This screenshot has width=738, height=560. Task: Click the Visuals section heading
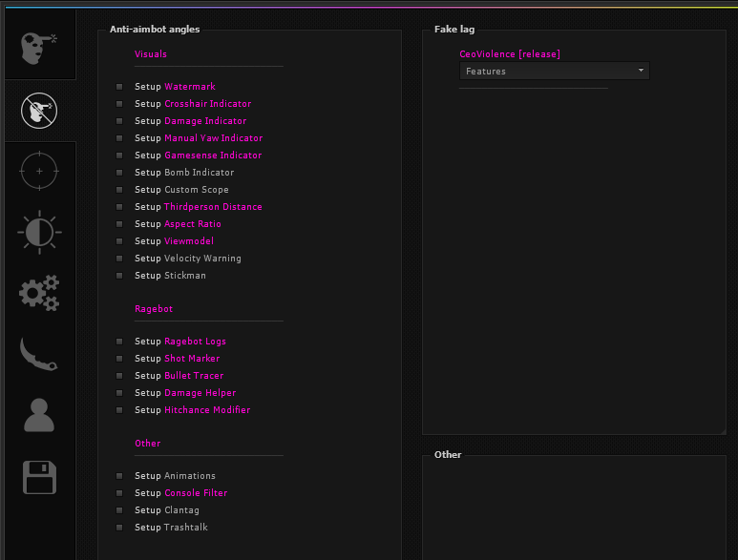(151, 54)
